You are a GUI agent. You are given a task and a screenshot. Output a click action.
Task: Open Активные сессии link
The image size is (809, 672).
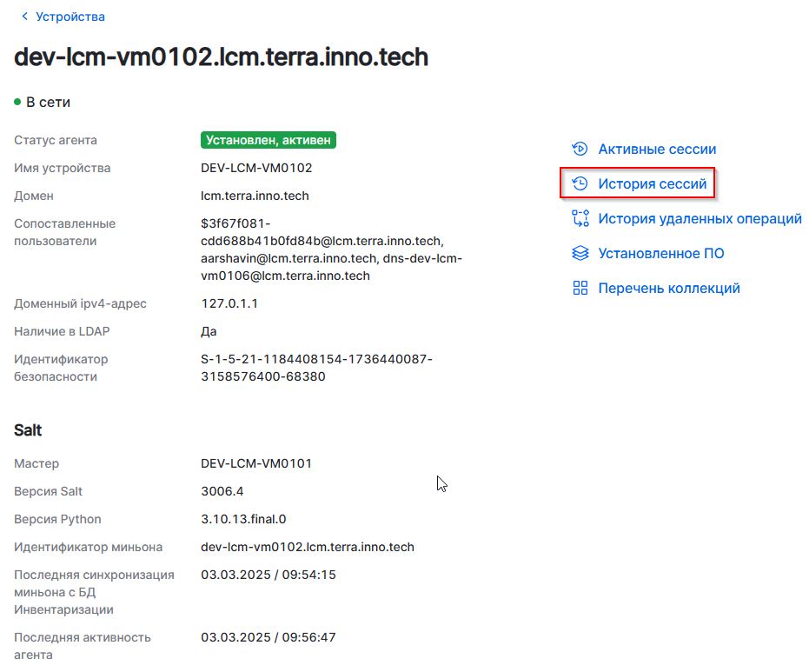[x=657, y=150]
